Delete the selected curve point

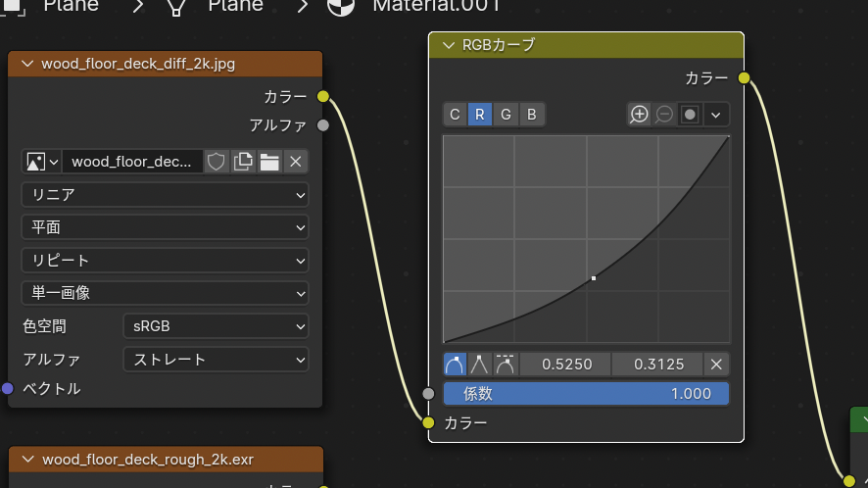coord(717,365)
